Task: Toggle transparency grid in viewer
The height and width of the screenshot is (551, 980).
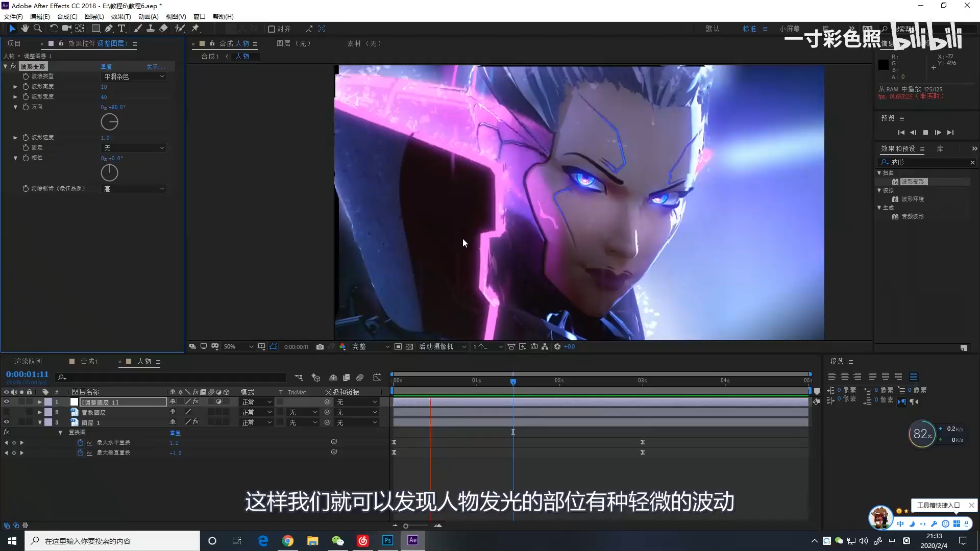Action: (x=409, y=346)
